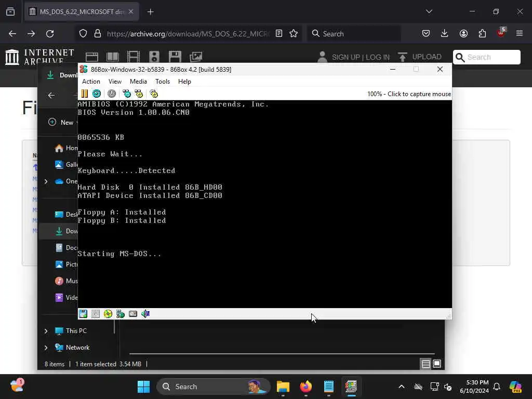Expand This PC in navigation pane

pyautogui.click(x=46, y=331)
